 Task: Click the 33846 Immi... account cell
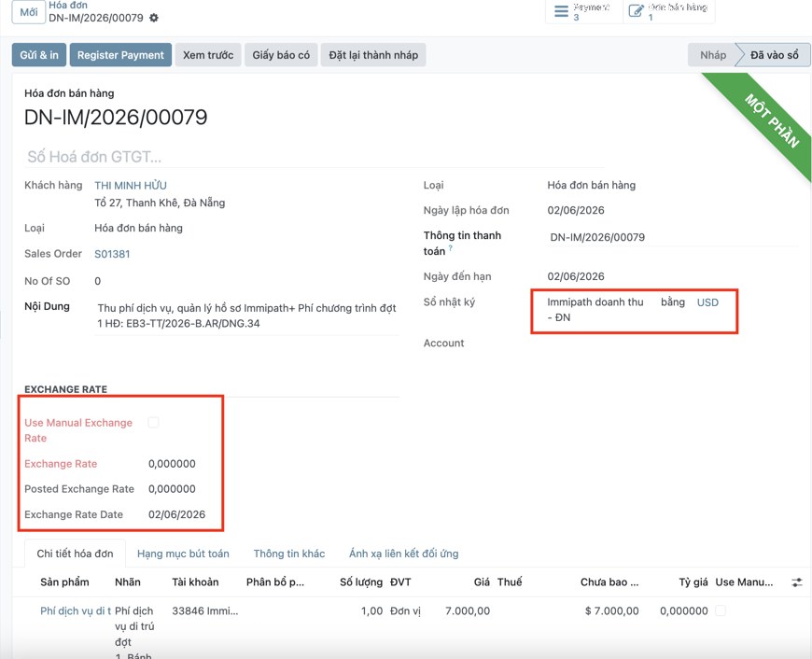pos(205,610)
